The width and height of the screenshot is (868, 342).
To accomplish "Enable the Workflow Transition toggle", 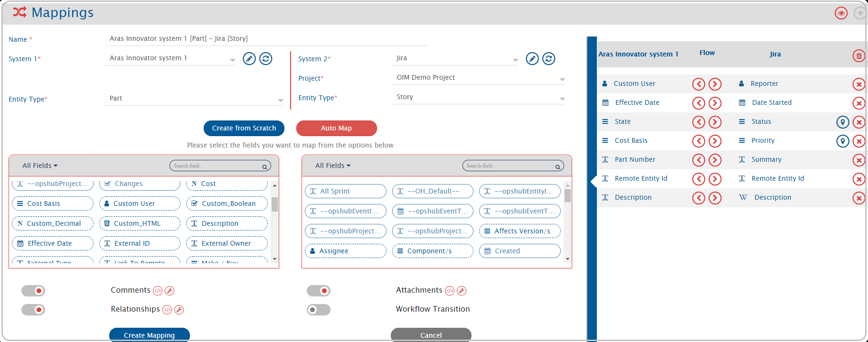I will click(x=318, y=310).
